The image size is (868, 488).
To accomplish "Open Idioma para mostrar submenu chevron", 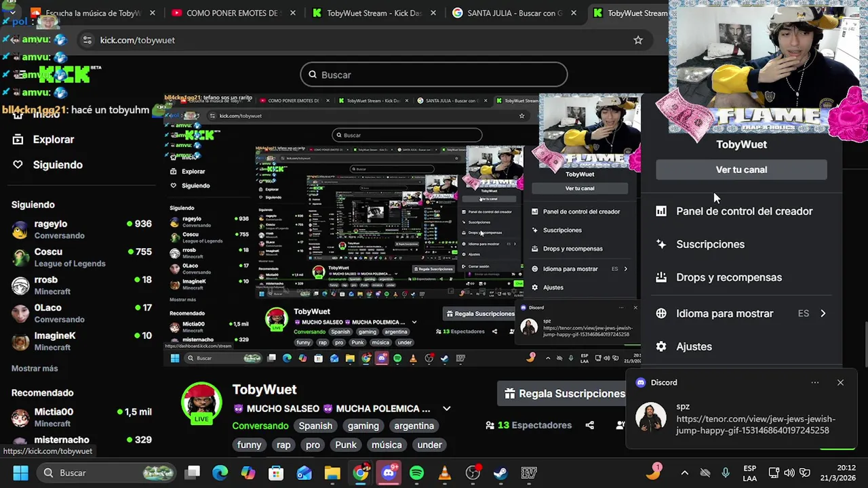I will click(x=823, y=314).
